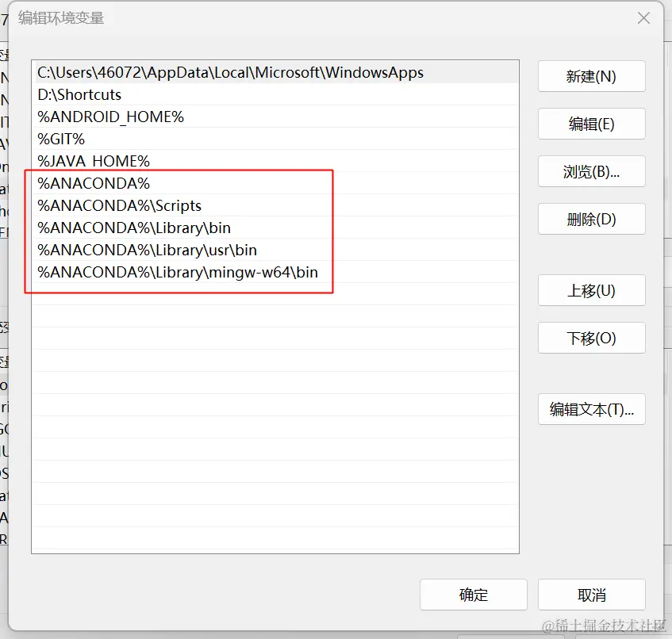Screen dimensions: 672x639
Task: Select the %ANACONDA%\Library\usr\bin entry
Action: pyautogui.click(x=275, y=250)
